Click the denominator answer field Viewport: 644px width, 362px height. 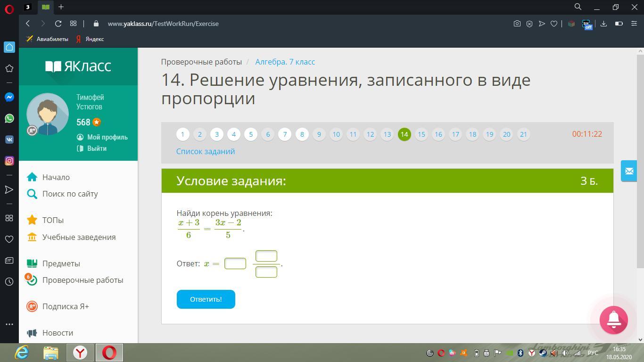(x=266, y=271)
